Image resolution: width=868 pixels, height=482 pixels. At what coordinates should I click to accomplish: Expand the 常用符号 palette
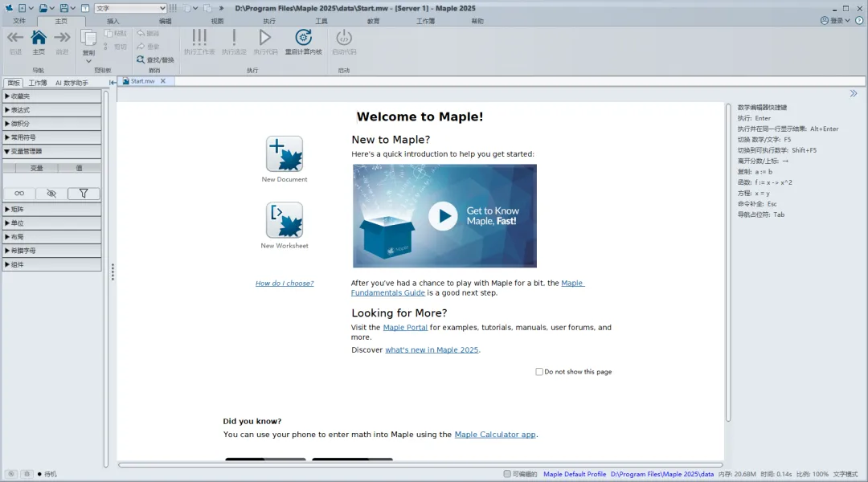click(51, 137)
